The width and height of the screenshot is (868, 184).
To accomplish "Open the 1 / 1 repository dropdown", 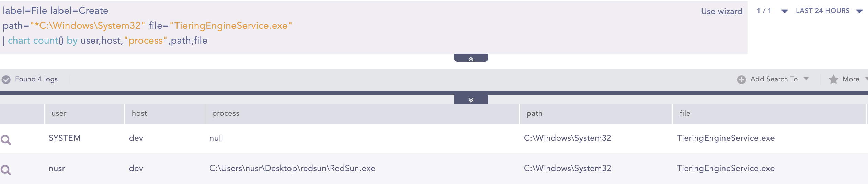I will click(784, 11).
